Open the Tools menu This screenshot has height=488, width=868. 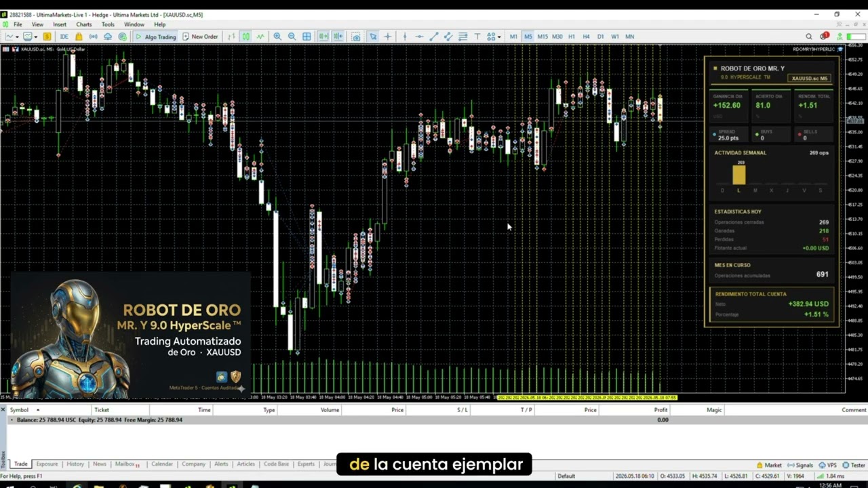coord(108,24)
